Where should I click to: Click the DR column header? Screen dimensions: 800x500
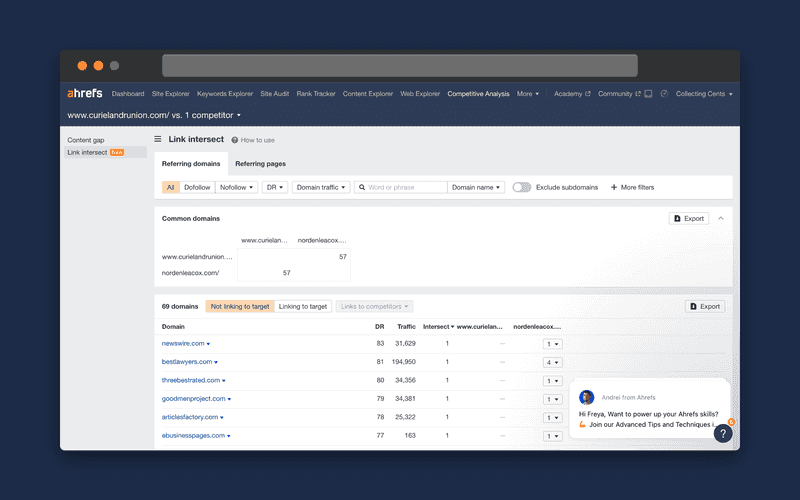380,327
